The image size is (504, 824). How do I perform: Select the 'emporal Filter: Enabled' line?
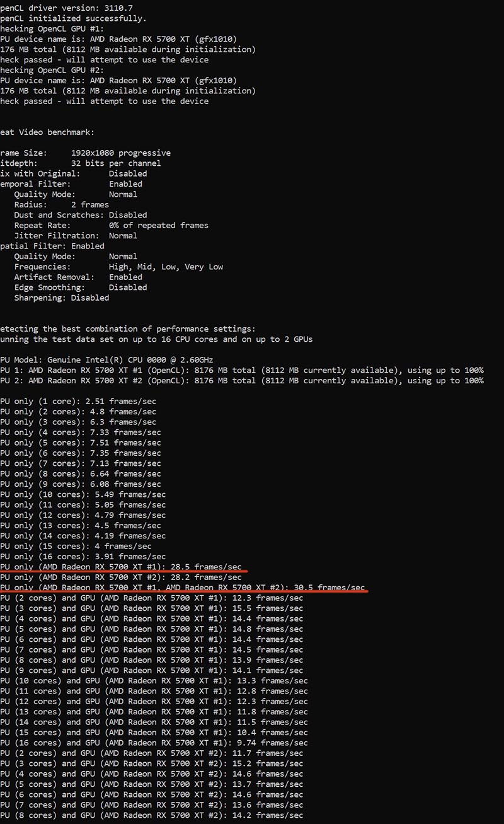[71, 184]
